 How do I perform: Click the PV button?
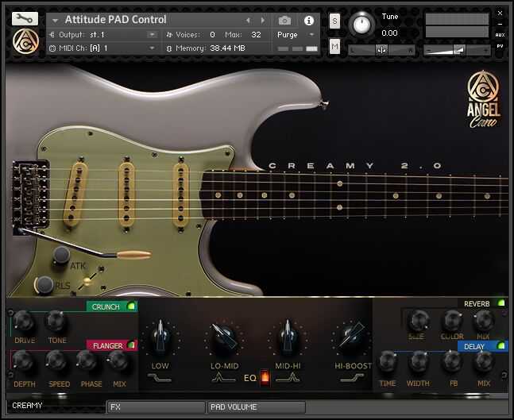[x=500, y=46]
